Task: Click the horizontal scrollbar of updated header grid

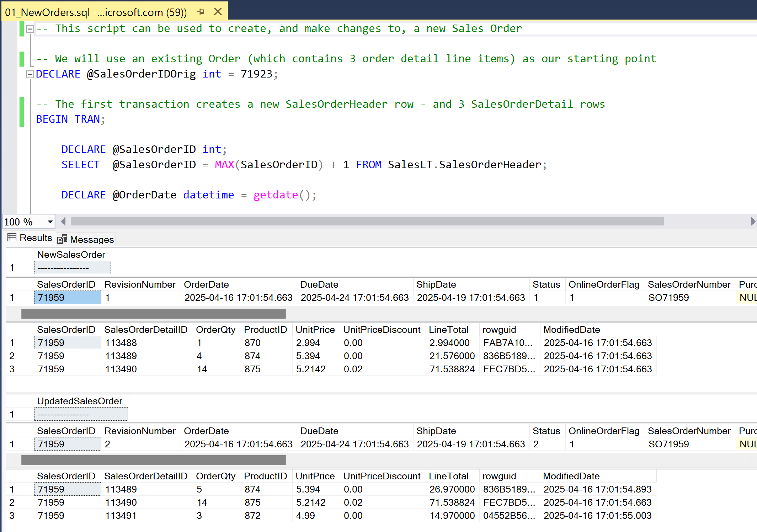Action: (x=153, y=460)
